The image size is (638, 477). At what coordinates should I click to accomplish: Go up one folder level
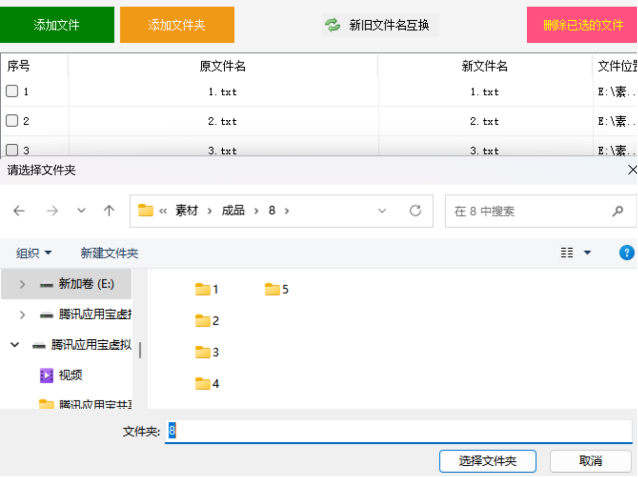[x=109, y=211]
